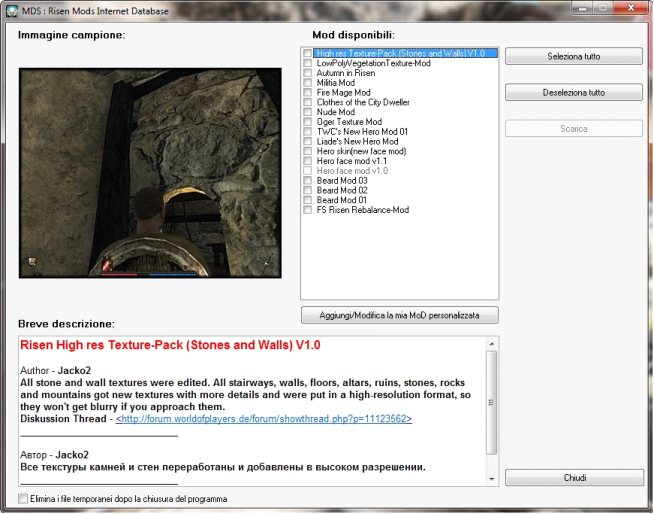Select the Nude Mod list entry
Image resolution: width=654 pixels, height=514 pixels.
coord(336,112)
